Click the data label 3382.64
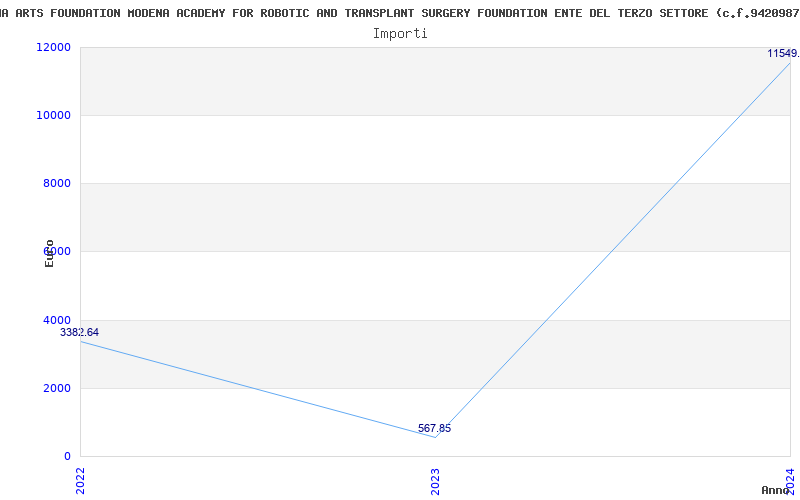This screenshot has height=500, width=800. (x=80, y=332)
